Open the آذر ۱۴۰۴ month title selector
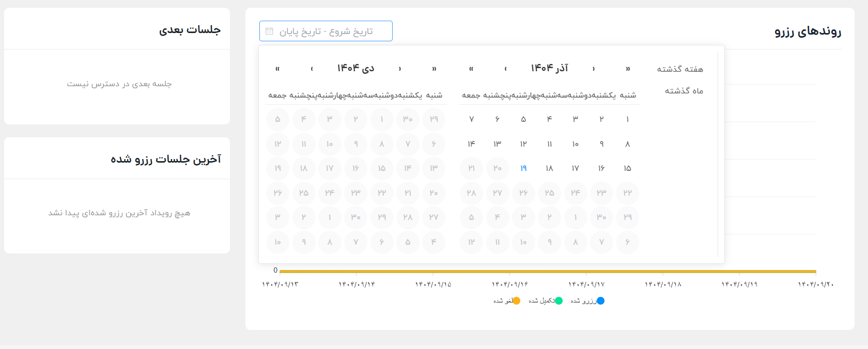868x349 pixels. 549,68
